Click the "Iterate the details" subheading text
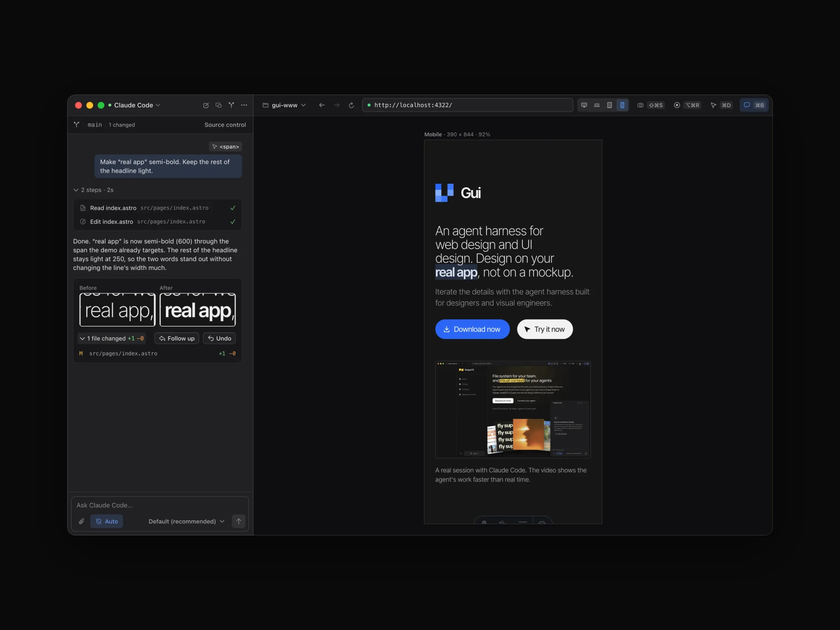Screen dimensions: 840x630 click(x=512, y=297)
